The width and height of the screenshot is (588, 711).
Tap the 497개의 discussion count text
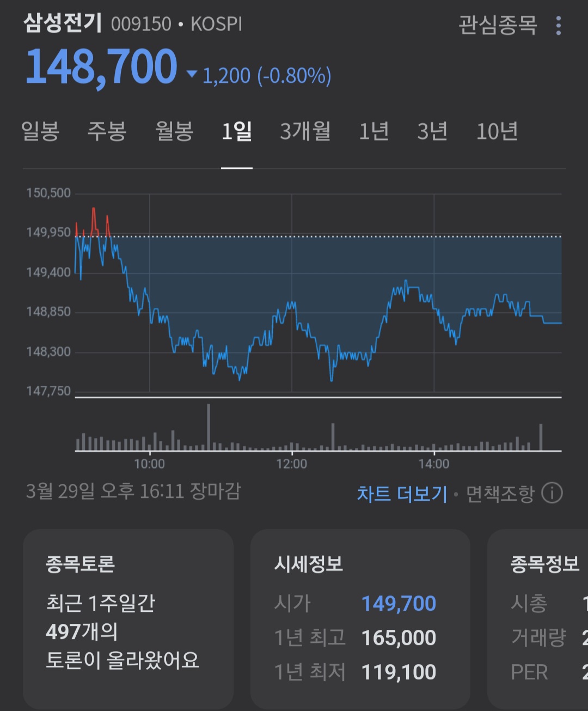point(82,632)
